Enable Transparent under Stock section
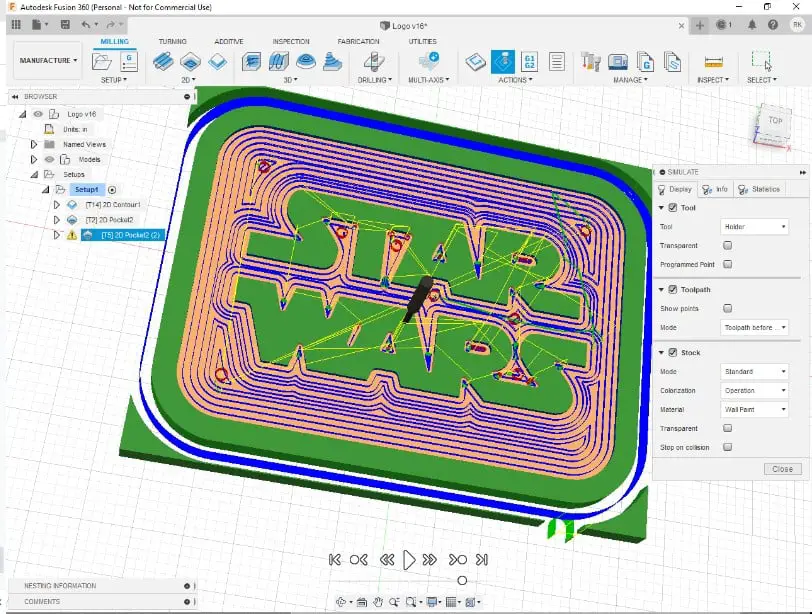 pyautogui.click(x=728, y=428)
